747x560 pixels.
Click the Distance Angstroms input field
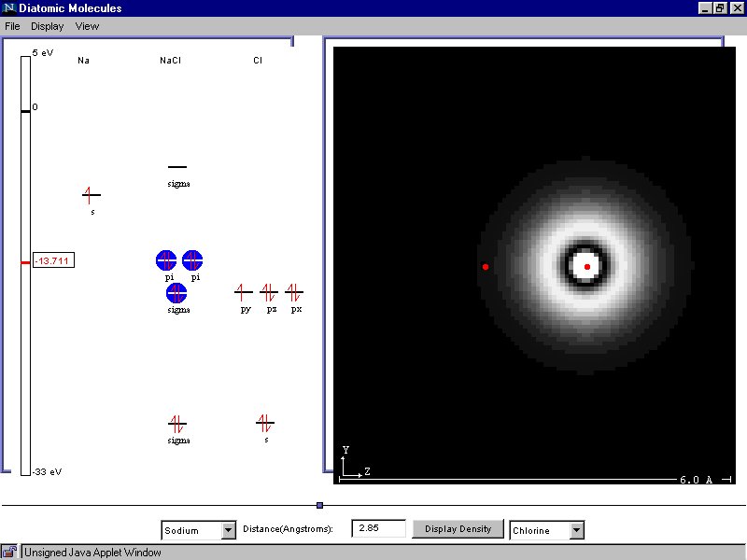click(x=379, y=528)
